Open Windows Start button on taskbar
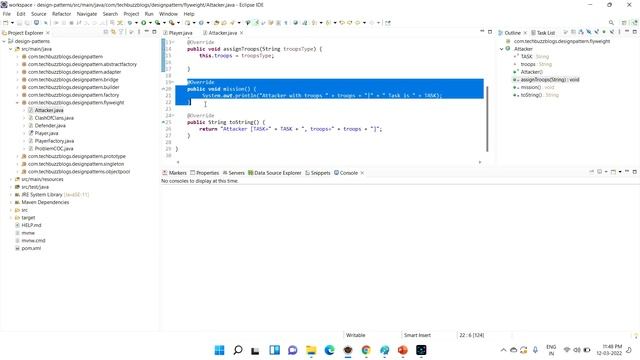Viewport: 640px width, 360px height. [219, 350]
